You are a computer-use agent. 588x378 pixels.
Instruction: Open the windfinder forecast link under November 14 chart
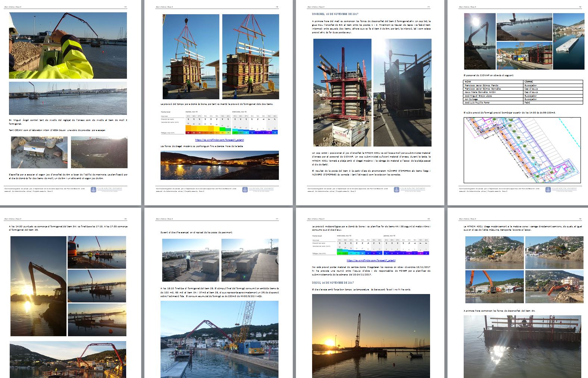tap(220, 140)
